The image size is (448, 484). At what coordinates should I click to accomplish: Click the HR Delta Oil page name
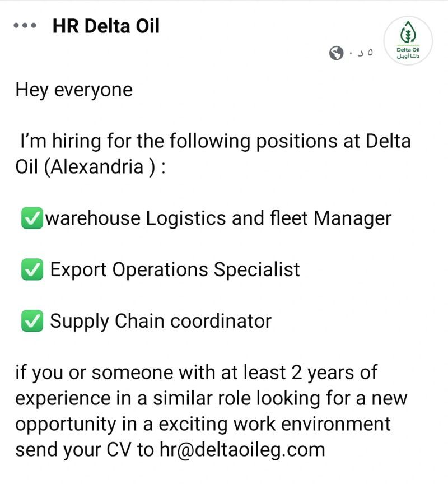pyautogui.click(x=106, y=26)
